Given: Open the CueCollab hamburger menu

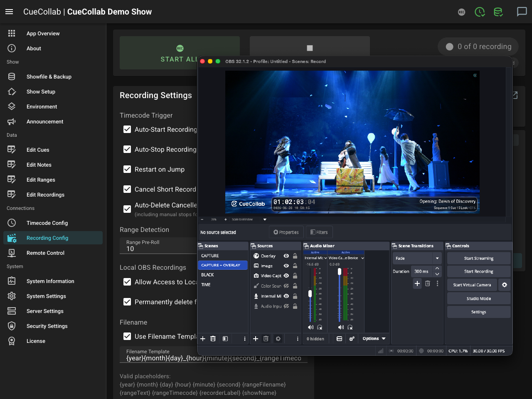Looking at the screenshot, I should tap(9, 12).
